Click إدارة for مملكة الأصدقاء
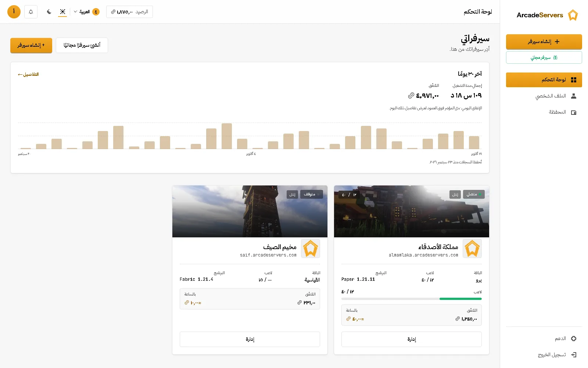The height and width of the screenshot is (368, 588). coord(412,339)
